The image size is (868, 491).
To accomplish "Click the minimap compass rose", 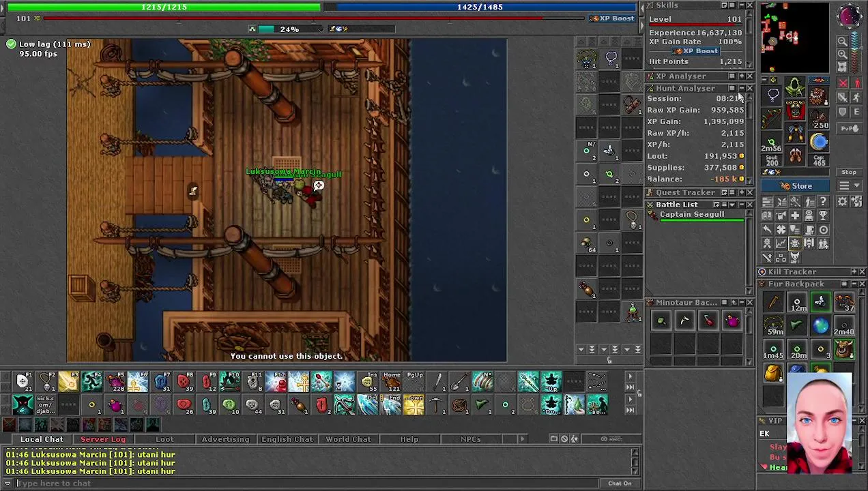I will 848,16.
